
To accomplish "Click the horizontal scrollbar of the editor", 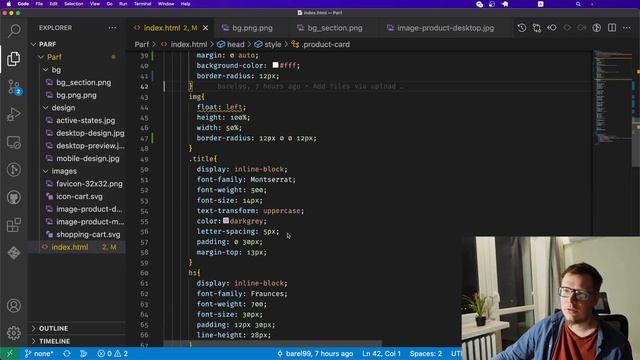I will pos(273,343).
